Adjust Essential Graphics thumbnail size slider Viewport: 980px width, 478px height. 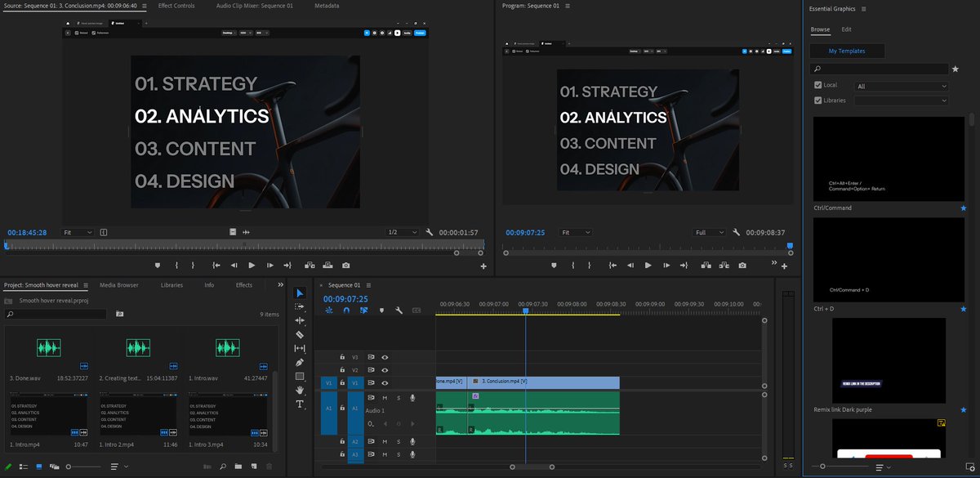[823, 467]
